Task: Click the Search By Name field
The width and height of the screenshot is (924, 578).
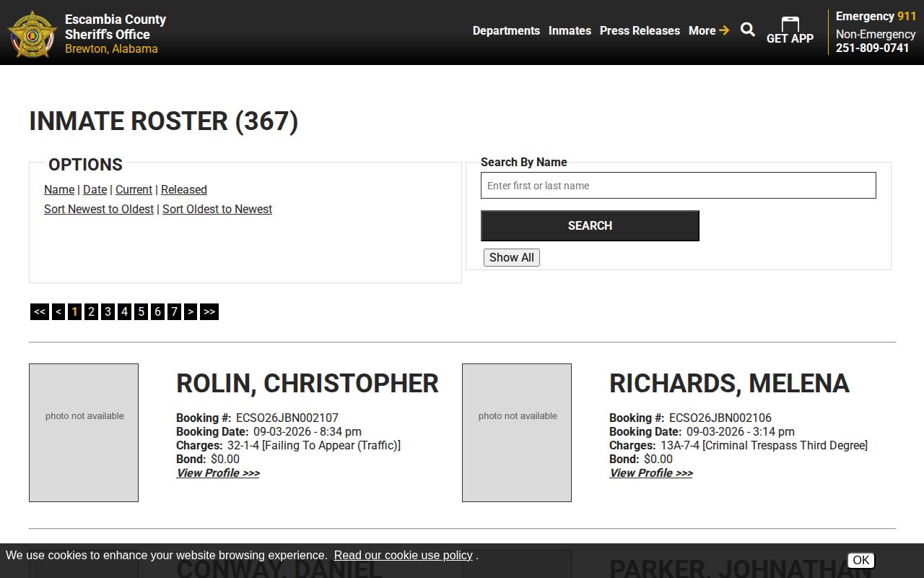Action: point(679,186)
